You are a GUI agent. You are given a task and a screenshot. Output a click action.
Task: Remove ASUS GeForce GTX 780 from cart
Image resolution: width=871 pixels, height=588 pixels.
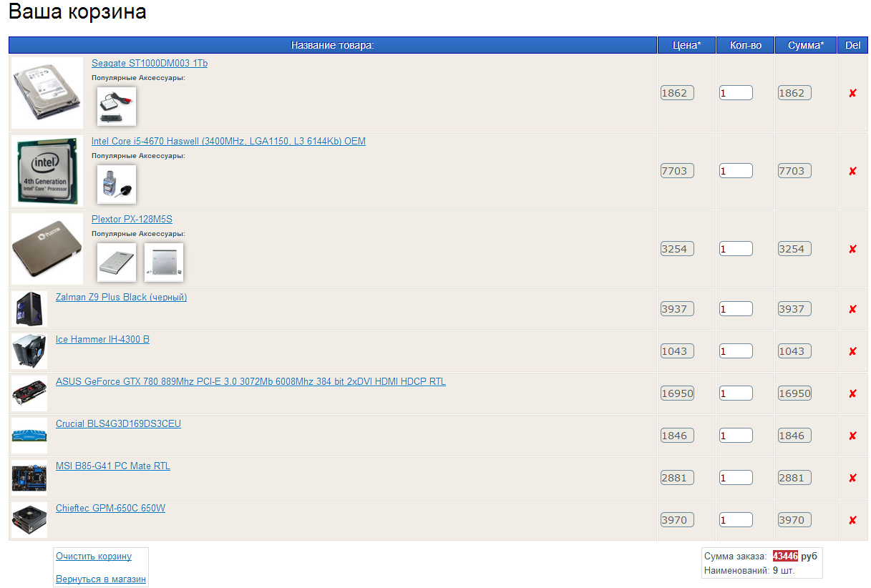pyautogui.click(x=852, y=393)
